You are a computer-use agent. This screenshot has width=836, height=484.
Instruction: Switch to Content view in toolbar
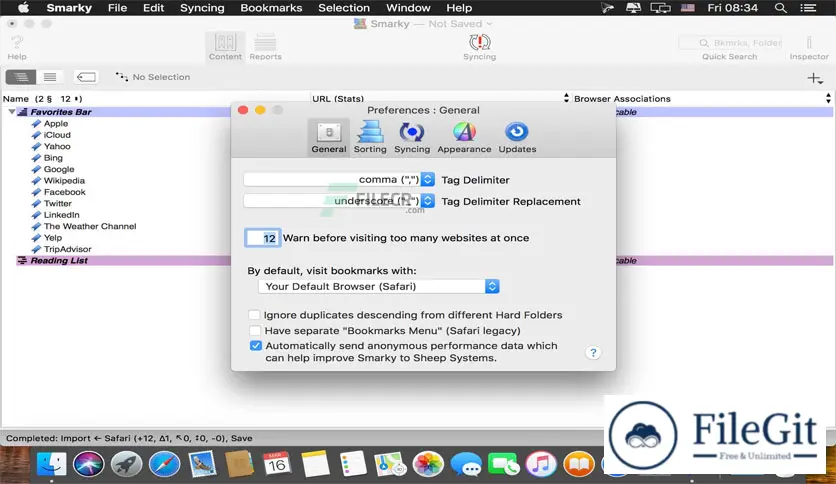click(x=225, y=47)
